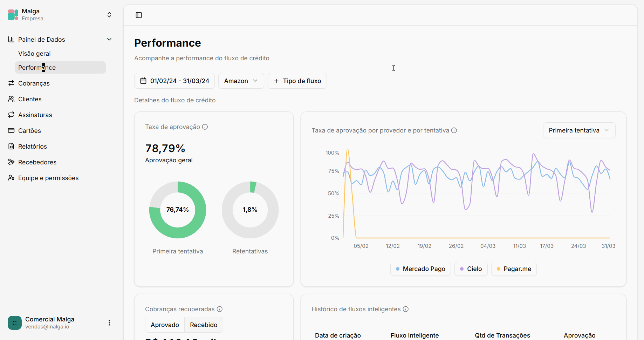Click the Clientes people icon
Image resolution: width=644 pixels, height=340 pixels.
pyautogui.click(x=11, y=99)
